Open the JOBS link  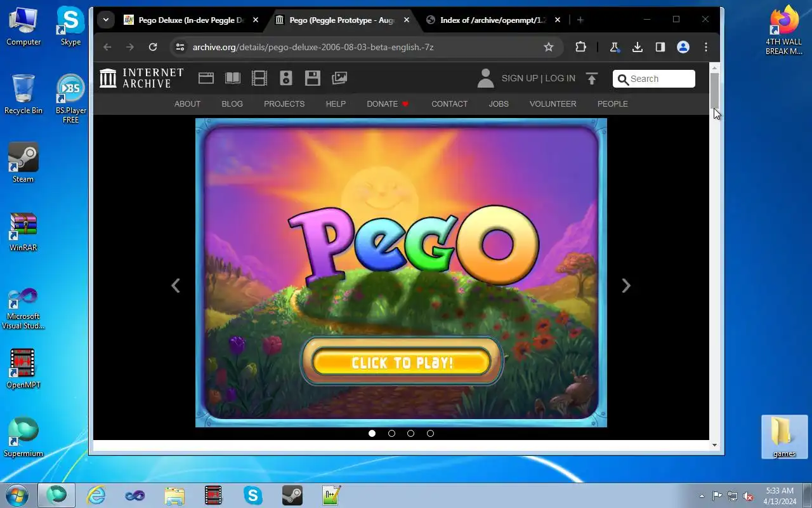[x=499, y=104]
